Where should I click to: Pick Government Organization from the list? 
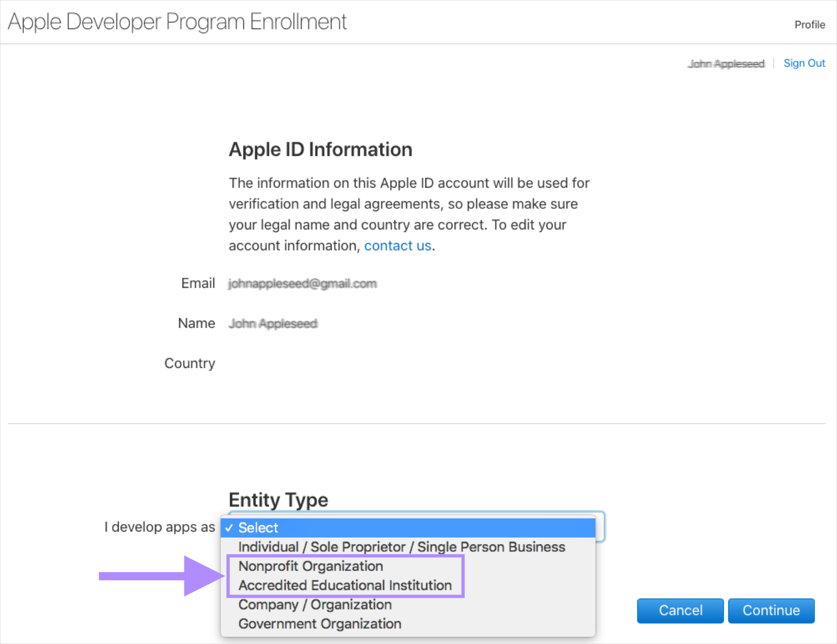coord(320,624)
